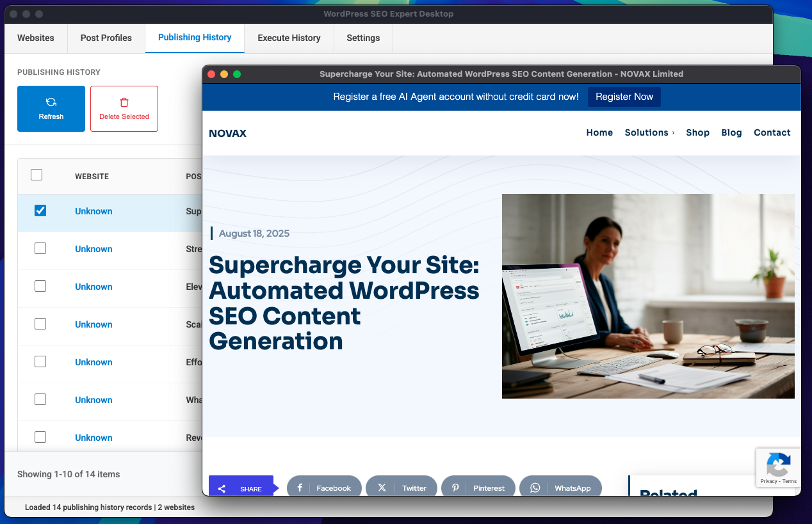This screenshot has height=524, width=812.
Task: Check the checkbox in the 'Sca' row
Action: [x=40, y=324]
